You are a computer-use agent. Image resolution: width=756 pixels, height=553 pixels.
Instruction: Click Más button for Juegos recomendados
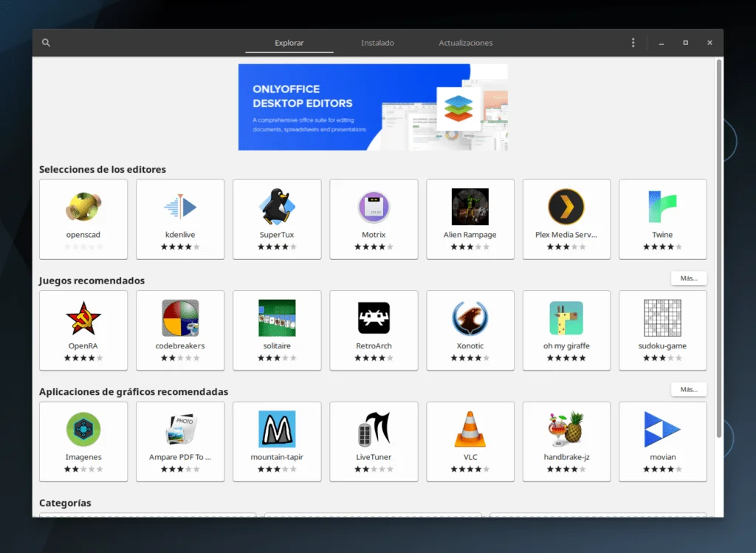tap(689, 278)
